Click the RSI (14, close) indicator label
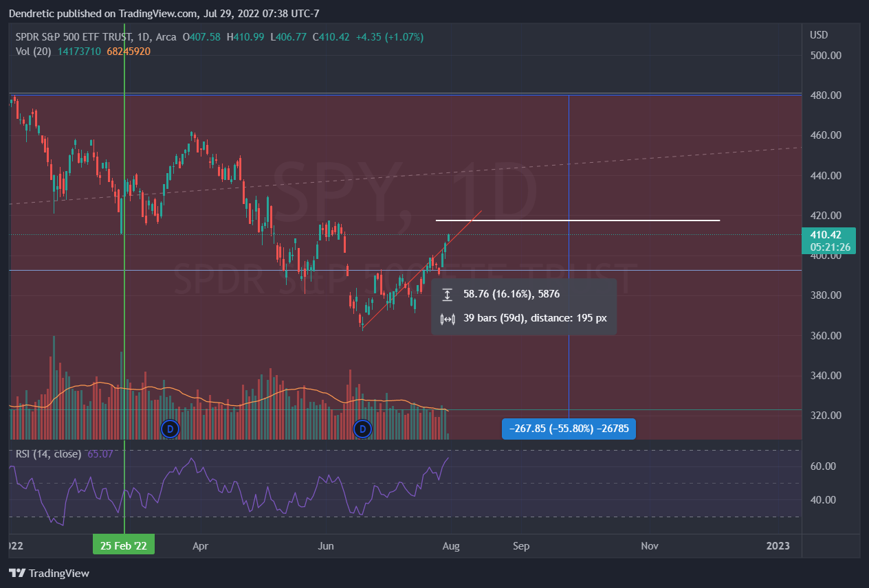Screen dimensions: 869x588 coord(48,454)
